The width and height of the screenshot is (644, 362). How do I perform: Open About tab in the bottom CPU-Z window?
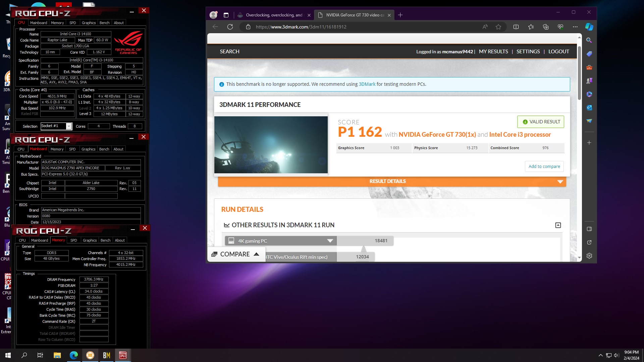(120, 240)
